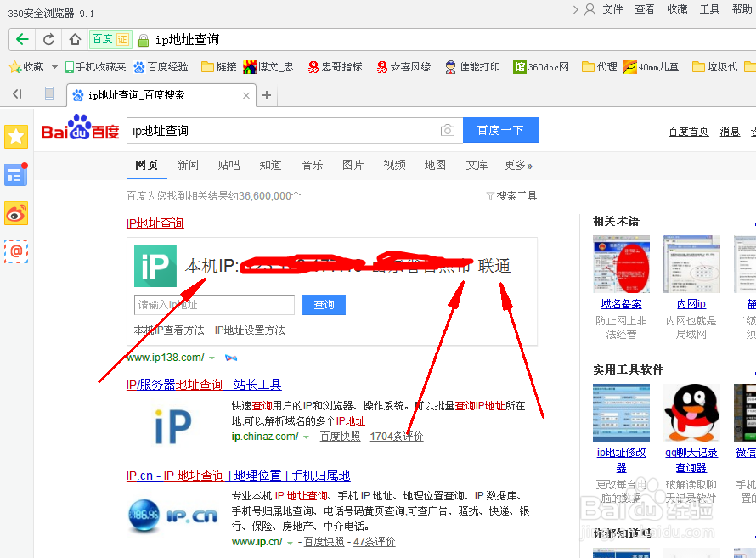Close the ip地址查询 tab
756x558 pixels.
[245, 95]
